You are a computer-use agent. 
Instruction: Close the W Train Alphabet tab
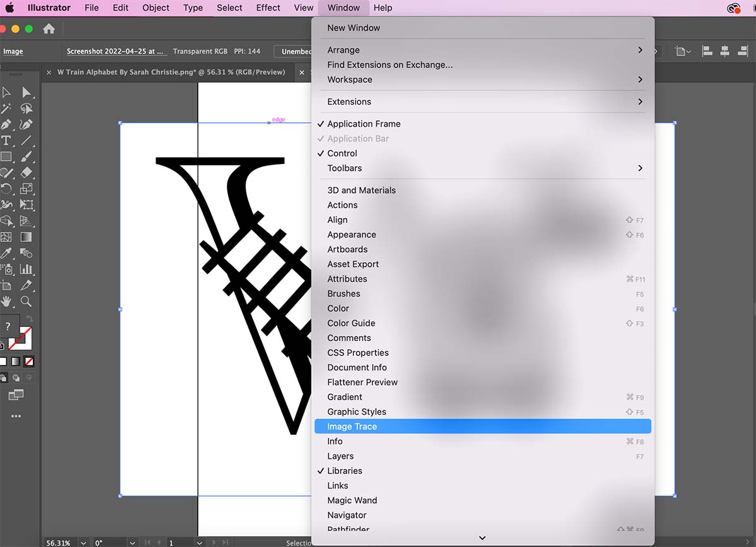[49, 72]
